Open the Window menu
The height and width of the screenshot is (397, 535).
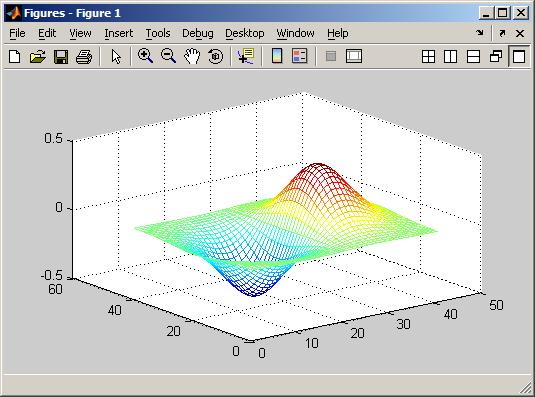pyautogui.click(x=295, y=33)
